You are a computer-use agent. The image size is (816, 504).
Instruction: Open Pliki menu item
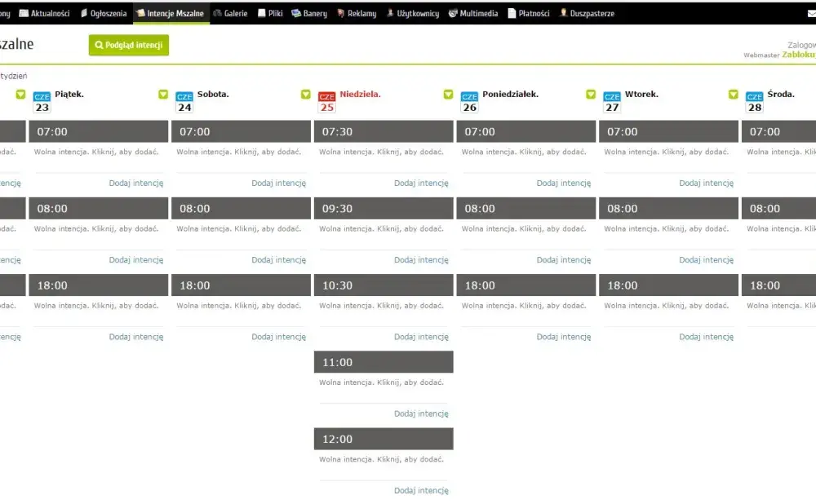[x=270, y=14]
